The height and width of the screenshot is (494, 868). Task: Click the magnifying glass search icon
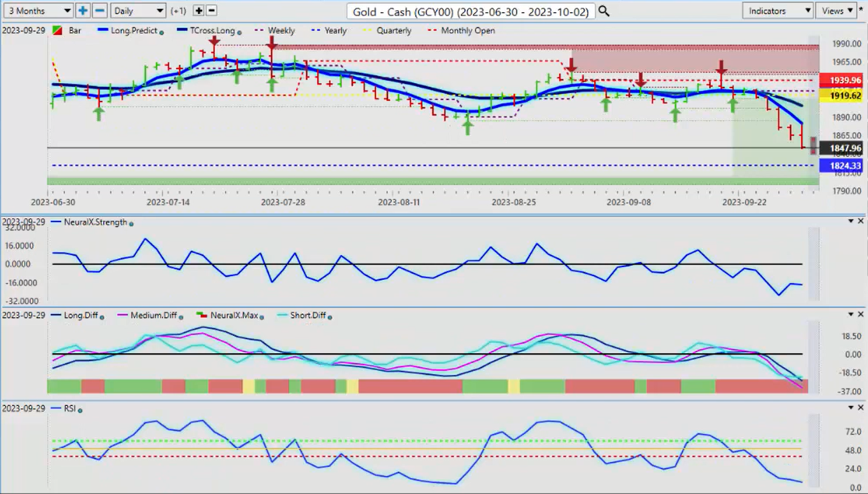click(x=604, y=11)
